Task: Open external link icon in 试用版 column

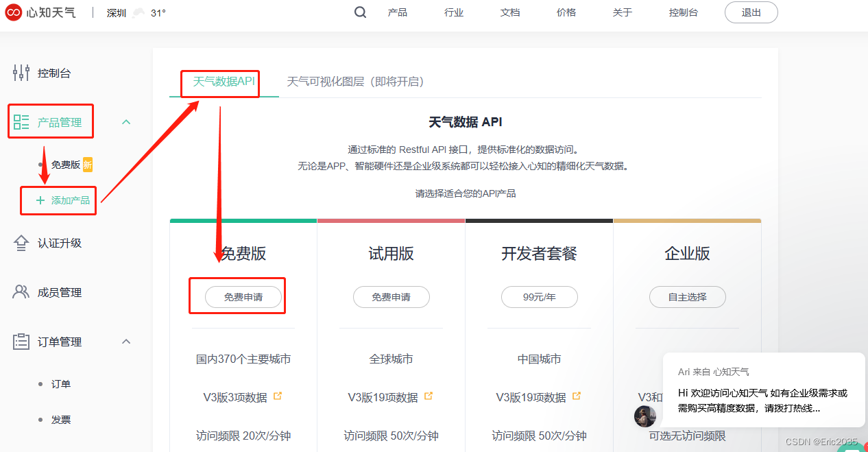Action: coord(429,396)
